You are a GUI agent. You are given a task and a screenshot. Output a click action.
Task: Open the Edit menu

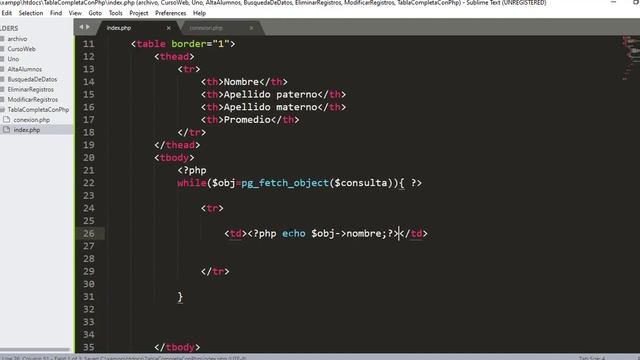pyautogui.click(x=7, y=13)
